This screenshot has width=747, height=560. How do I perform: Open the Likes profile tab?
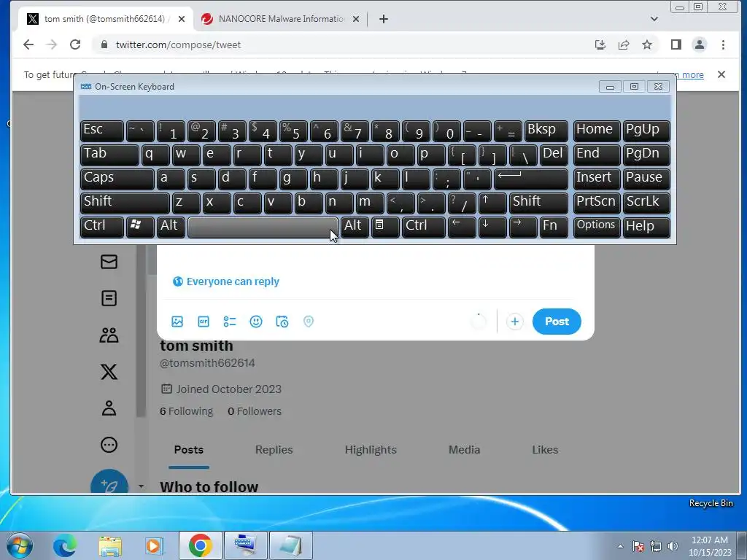(545, 449)
